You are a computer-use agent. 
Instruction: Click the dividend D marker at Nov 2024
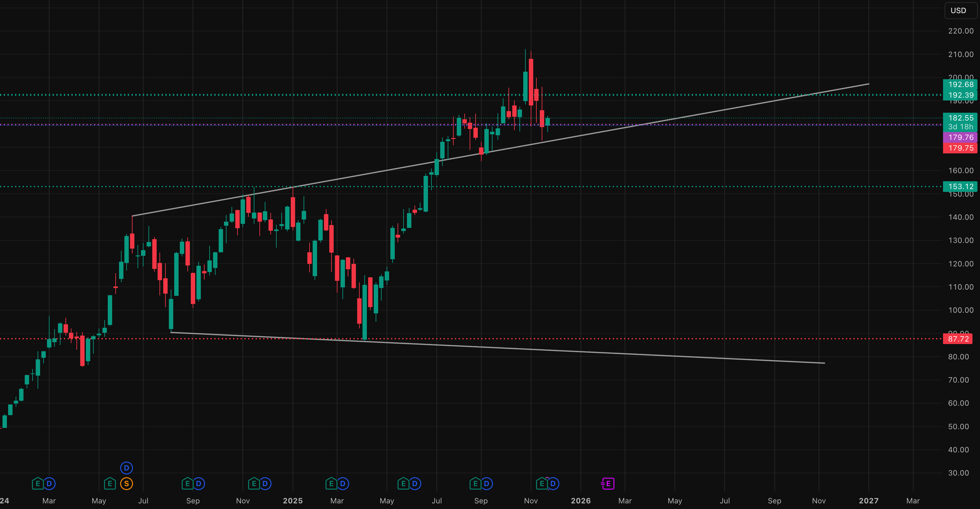pos(265,484)
